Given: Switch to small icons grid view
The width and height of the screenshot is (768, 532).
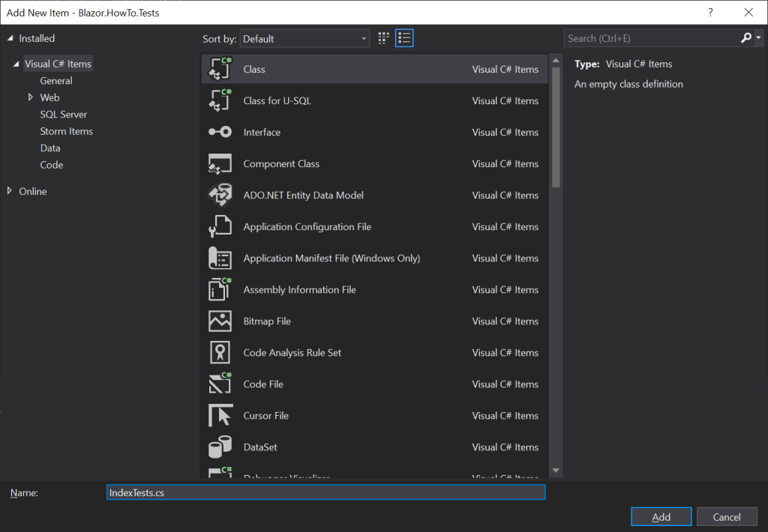Looking at the screenshot, I should (x=384, y=38).
